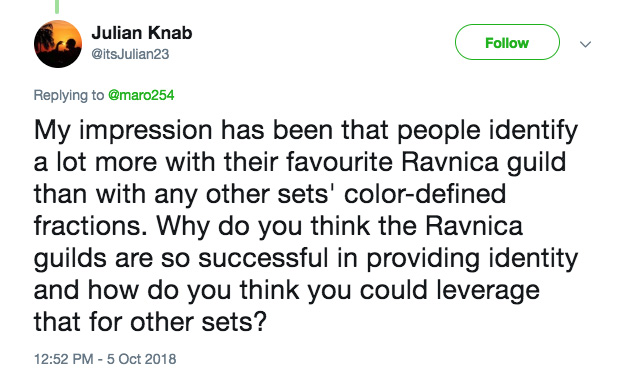Click the word 'color-defined' in the tweet

(x=425, y=194)
